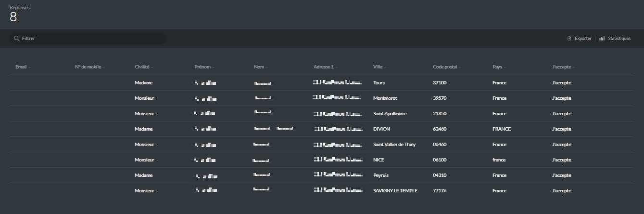Select the Montmorot row
This screenshot has width=644, height=214.
coord(385,98)
